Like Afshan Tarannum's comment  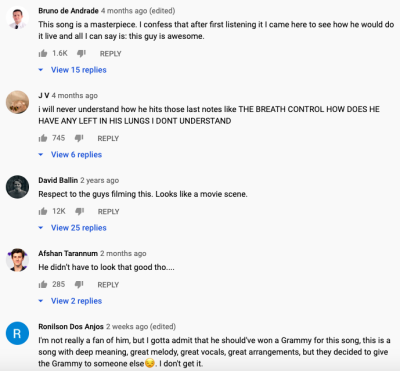coord(43,284)
